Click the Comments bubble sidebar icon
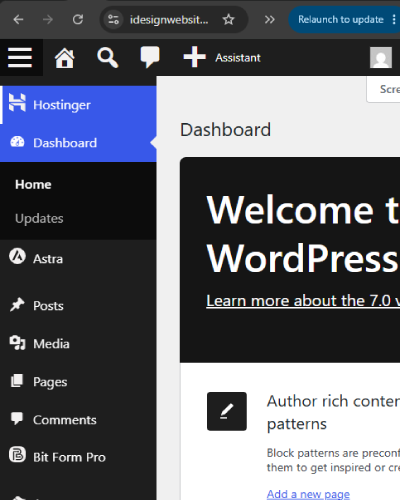Image resolution: width=400 pixels, height=500 pixels. coord(17,418)
